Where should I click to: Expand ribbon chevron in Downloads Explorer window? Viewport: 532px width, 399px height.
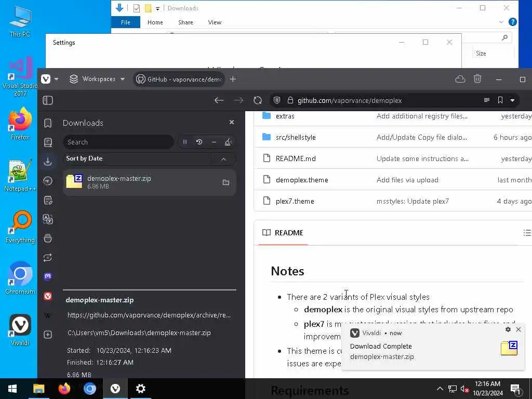tap(501, 22)
